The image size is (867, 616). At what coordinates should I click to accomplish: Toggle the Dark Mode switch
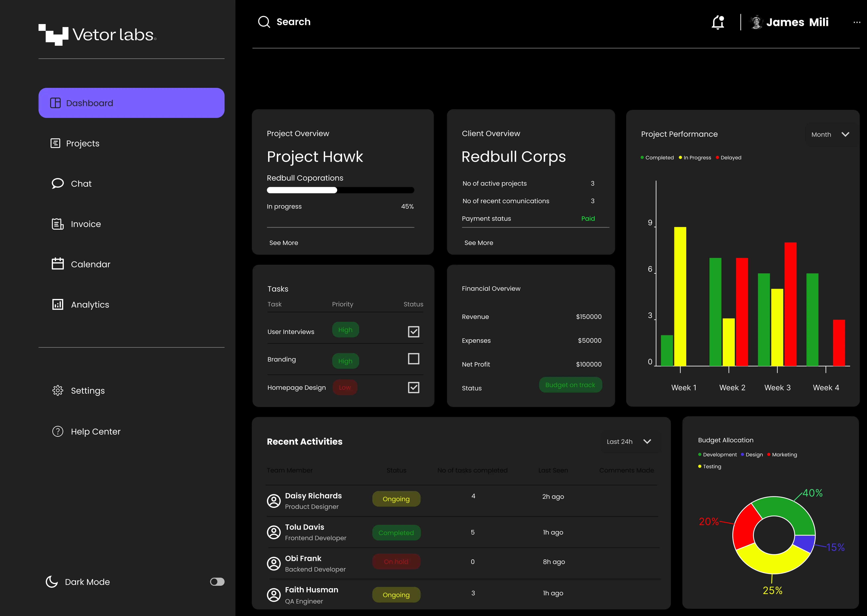[x=217, y=582]
